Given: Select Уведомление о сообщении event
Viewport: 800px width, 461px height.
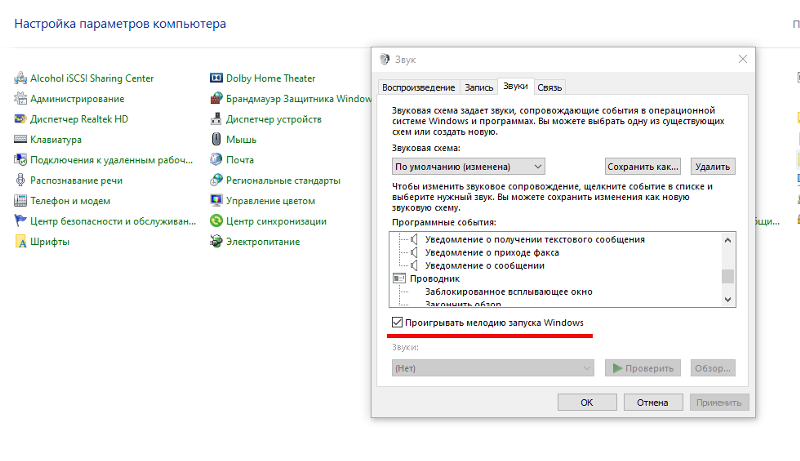Looking at the screenshot, I should pos(485,266).
